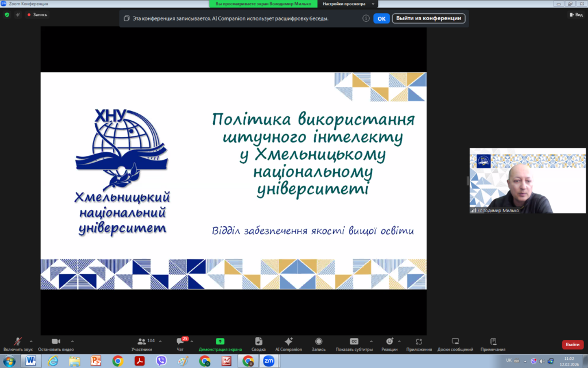
Task: Click the Запись record icon in the toolbar
Action: 318,342
